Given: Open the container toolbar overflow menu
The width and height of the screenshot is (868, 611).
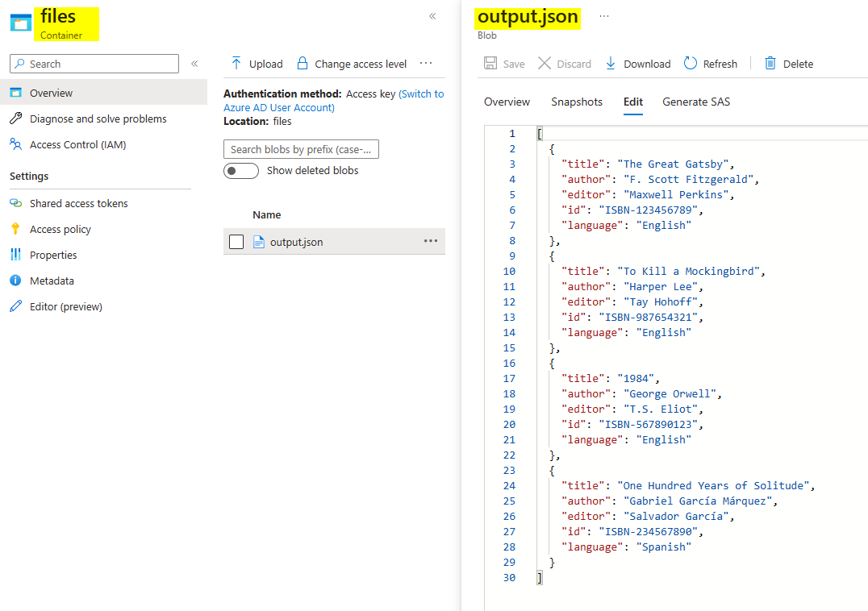Looking at the screenshot, I should click(x=426, y=64).
